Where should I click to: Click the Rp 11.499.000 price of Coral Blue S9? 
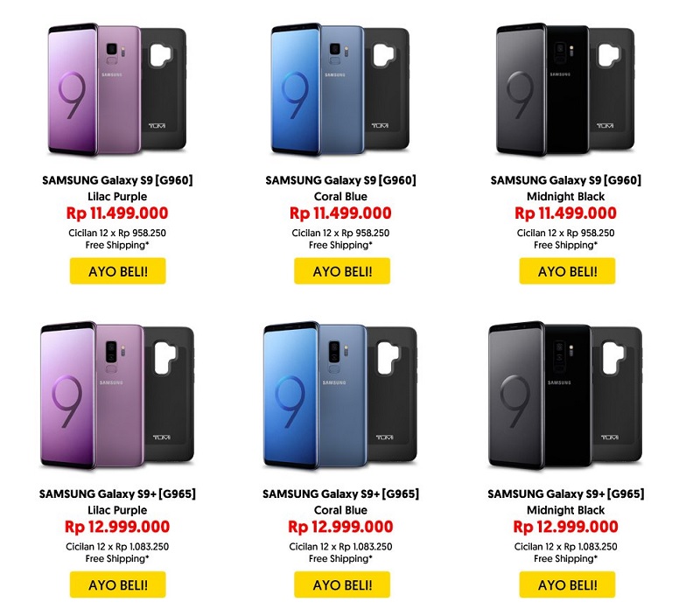340,213
